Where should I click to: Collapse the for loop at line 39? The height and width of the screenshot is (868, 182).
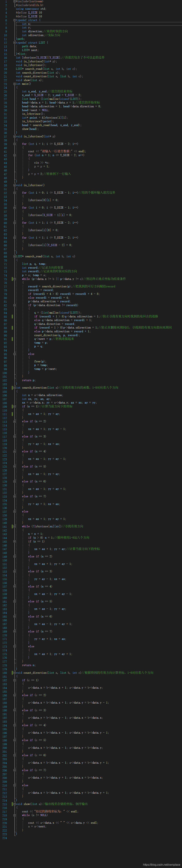coord(14,144)
